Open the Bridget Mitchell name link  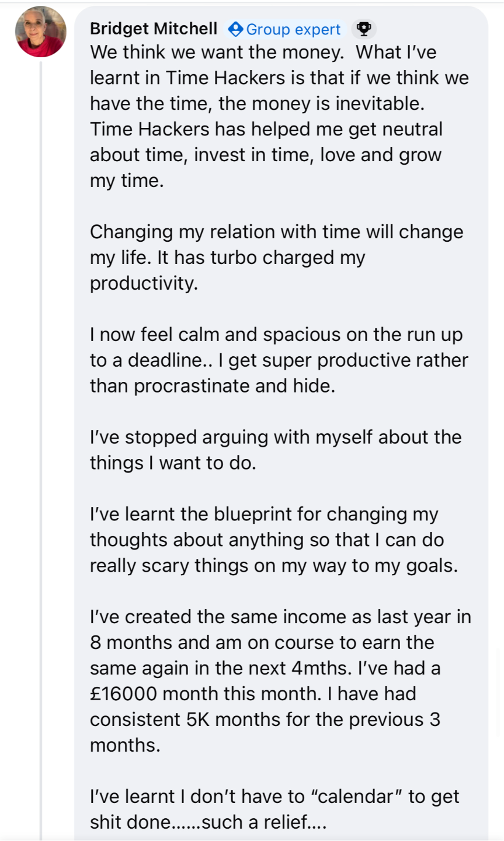pyautogui.click(x=154, y=29)
